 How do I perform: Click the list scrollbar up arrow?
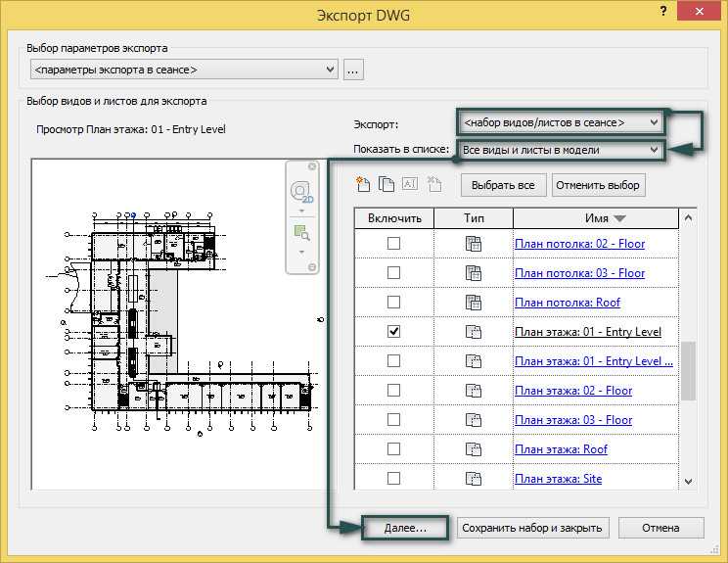coord(688,217)
